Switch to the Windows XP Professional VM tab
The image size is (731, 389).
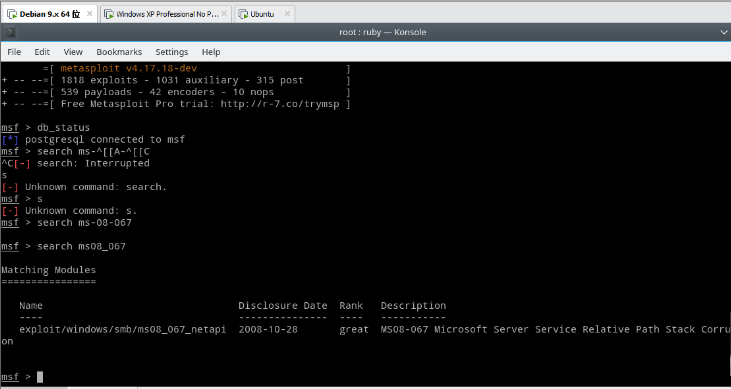[x=166, y=14]
